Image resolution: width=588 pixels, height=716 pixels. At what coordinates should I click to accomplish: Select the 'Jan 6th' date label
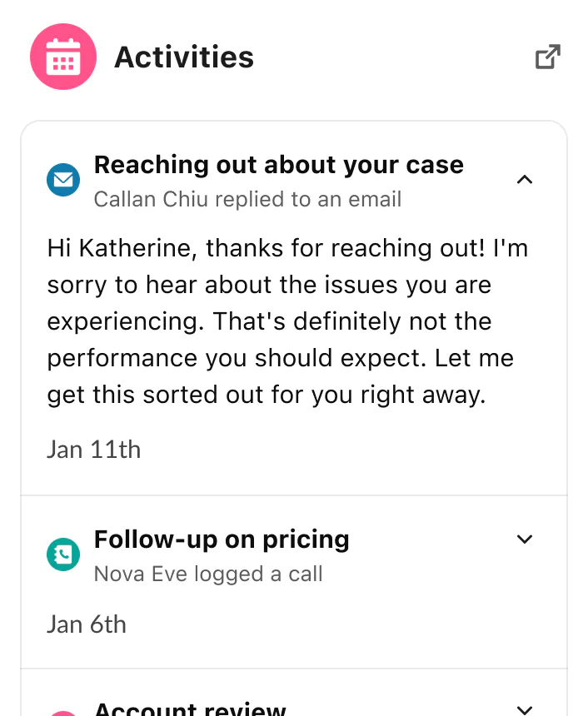(87, 624)
